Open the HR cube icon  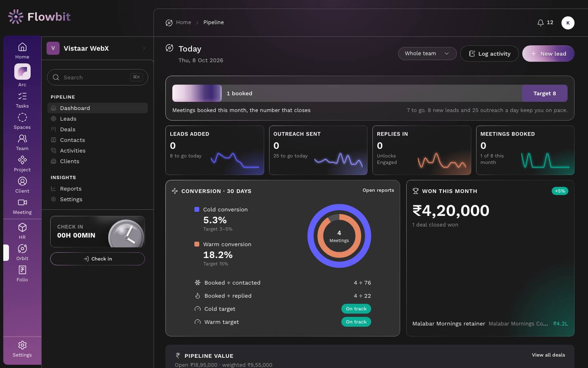pos(22,227)
